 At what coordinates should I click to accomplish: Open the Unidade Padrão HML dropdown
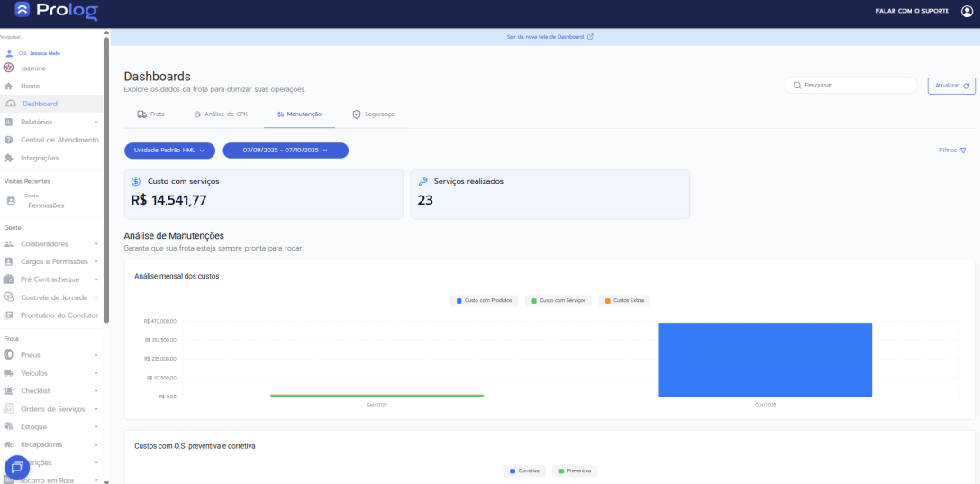click(169, 151)
